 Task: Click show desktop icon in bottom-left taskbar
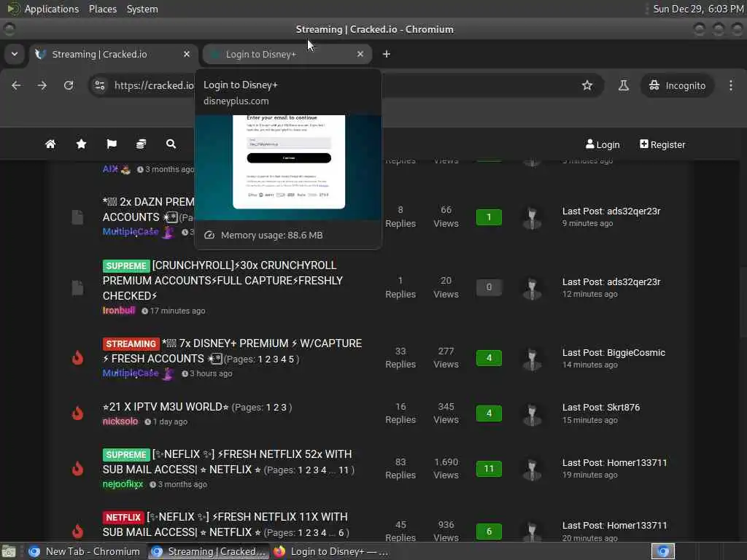(x=9, y=551)
